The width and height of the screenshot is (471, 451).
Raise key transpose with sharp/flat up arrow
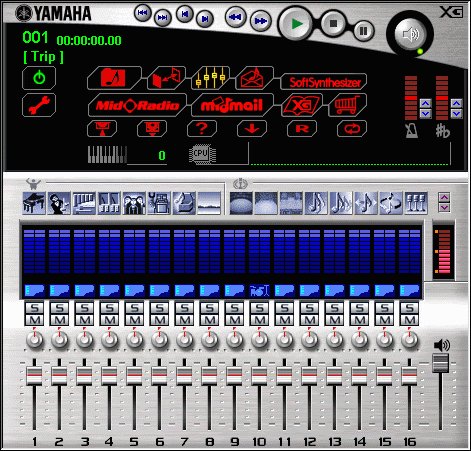[x=456, y=103]
